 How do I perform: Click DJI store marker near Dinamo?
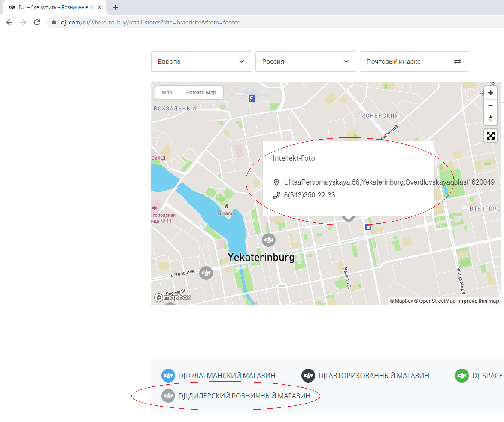[269, 240]
